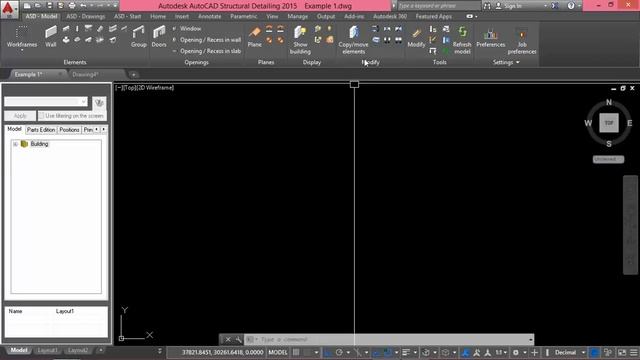Toggle Clean Screen icon in status bar

[622, 352]
